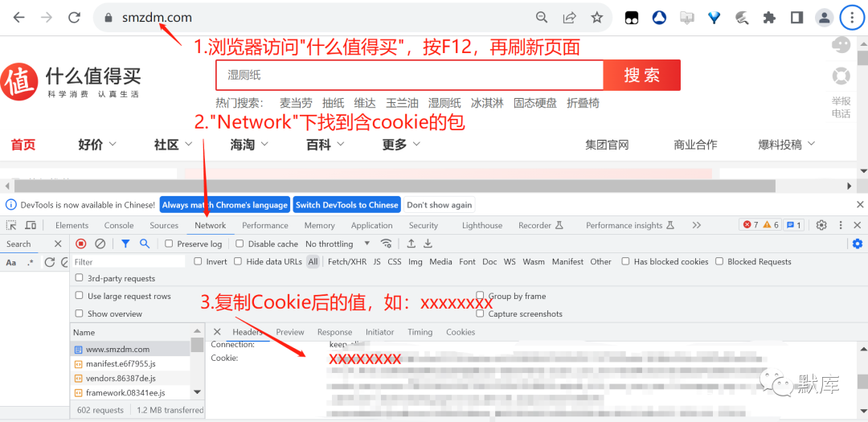The width and height of the screenshot is (868, 422).
Task: Enable 3rd-party requests checkbox
Action: (79, 278)
